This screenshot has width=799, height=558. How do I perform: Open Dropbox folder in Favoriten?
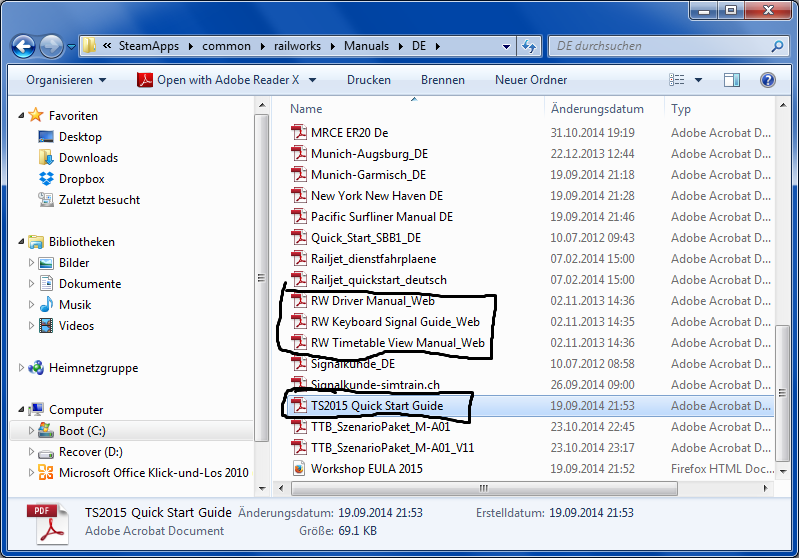click(x=82, y=178)
